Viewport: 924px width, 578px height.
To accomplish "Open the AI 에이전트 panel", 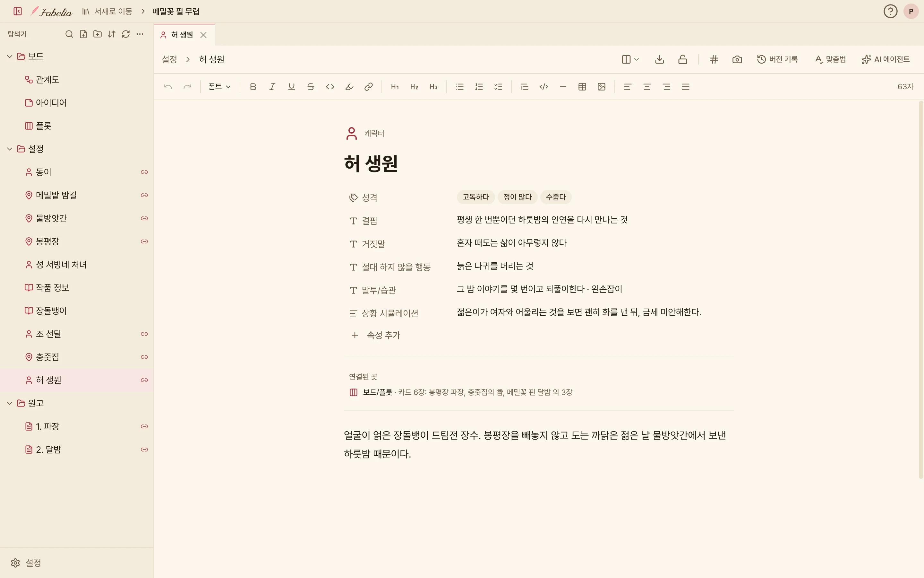I will [x=886, y=59].
